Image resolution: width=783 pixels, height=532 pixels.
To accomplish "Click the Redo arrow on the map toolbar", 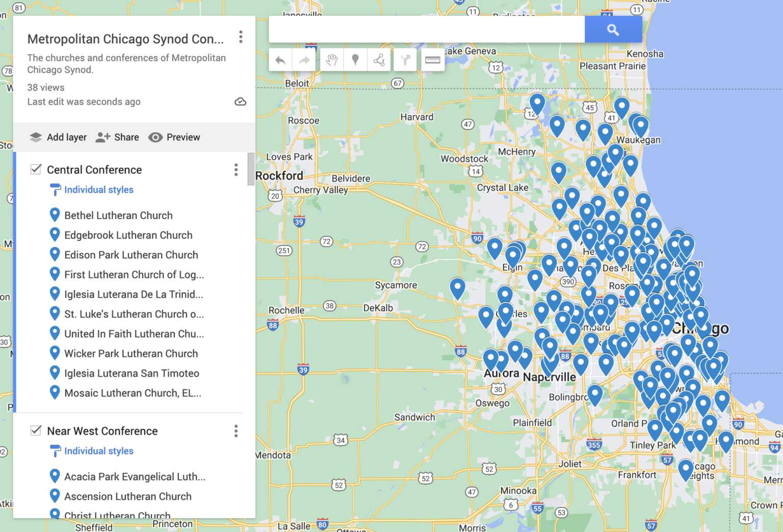I will click(x=304, y=60).
